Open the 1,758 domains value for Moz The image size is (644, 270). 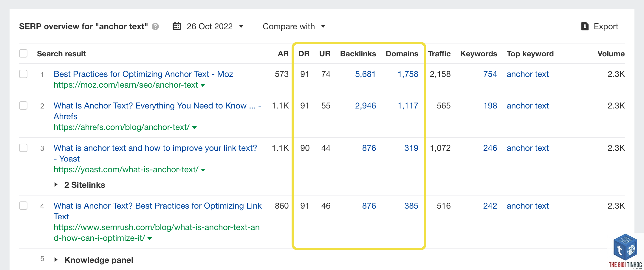(x=408, y=74)
